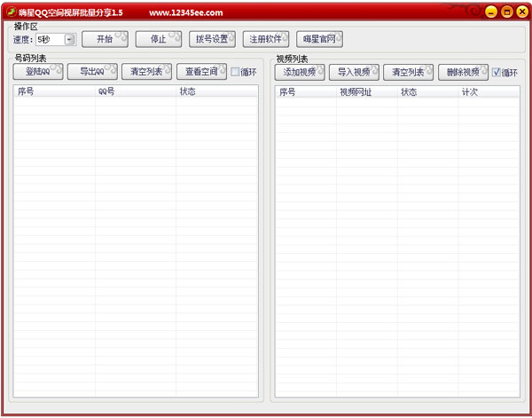Click the 查看空间 view space button

pos(201,72)
